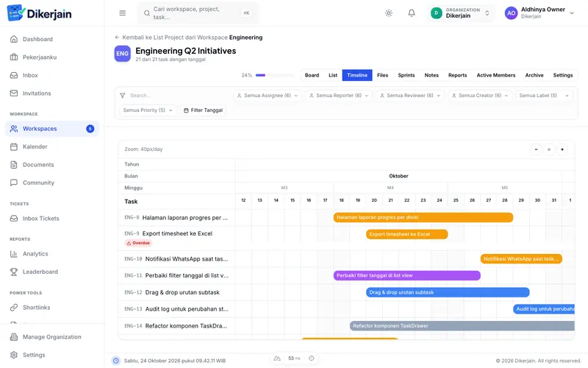Reset timeline zoom with the circle button
Screen dimensions: 588x368
549,149
